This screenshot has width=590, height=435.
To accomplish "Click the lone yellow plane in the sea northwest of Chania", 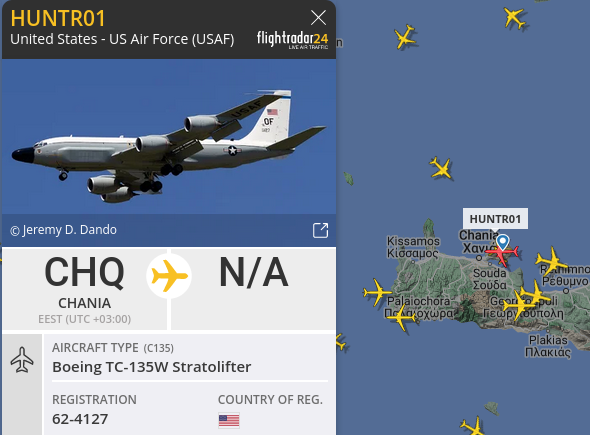I will [x=441, y=168].
